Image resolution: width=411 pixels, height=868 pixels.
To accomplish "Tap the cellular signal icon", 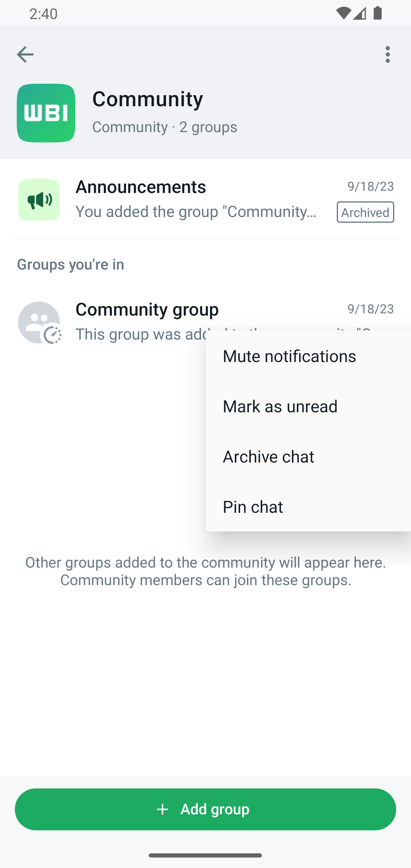I will pyautogui.click(x=359, y=14).
